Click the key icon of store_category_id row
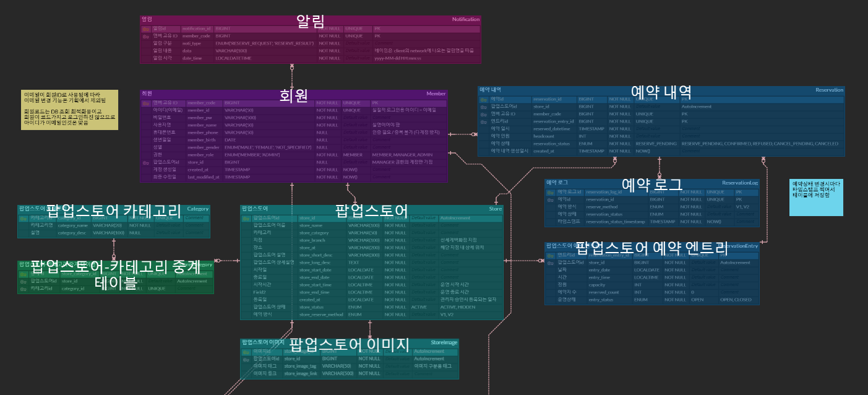The image size is (868, 395). pyautogui.click(x=23, y=274)
